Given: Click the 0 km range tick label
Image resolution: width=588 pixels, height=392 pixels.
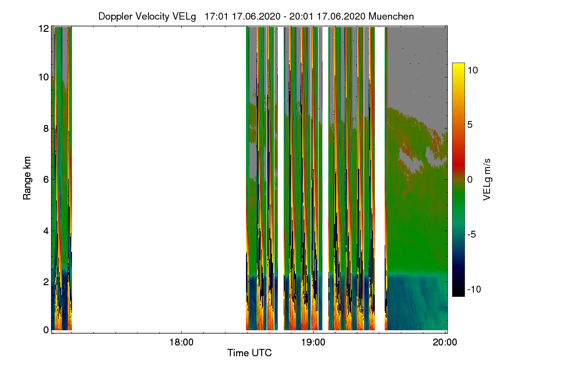Looking at the screenshot, I should tap(46, 330).
